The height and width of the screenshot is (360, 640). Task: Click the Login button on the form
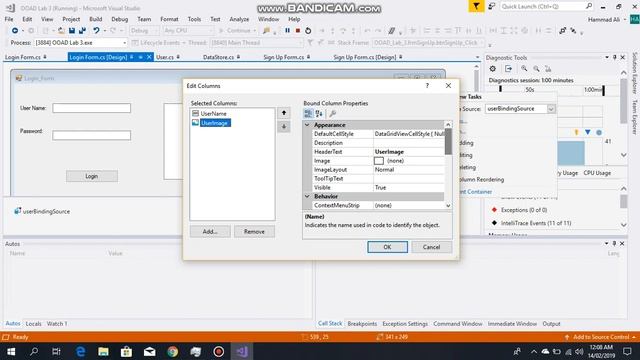[92, 176]
